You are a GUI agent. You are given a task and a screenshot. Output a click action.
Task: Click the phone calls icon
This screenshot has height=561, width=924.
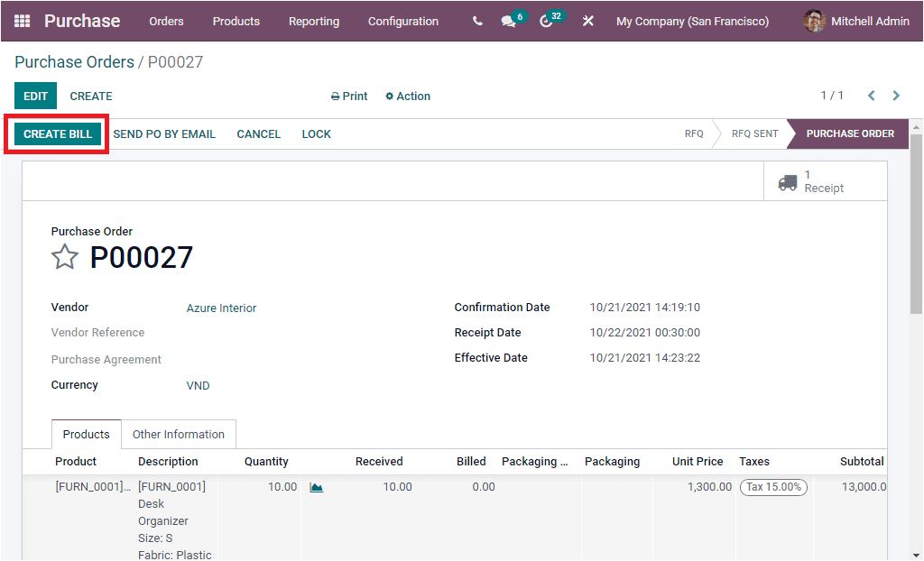click(x=476, y=21)
